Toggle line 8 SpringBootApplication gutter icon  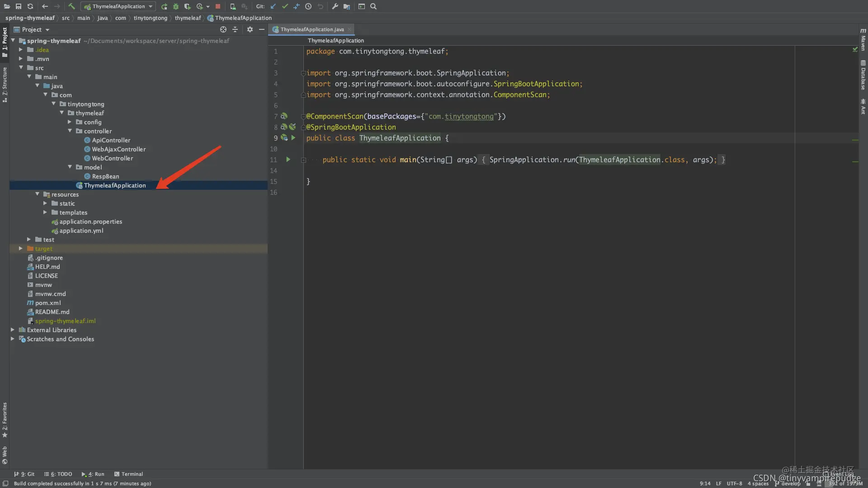(x=292, y=127)
